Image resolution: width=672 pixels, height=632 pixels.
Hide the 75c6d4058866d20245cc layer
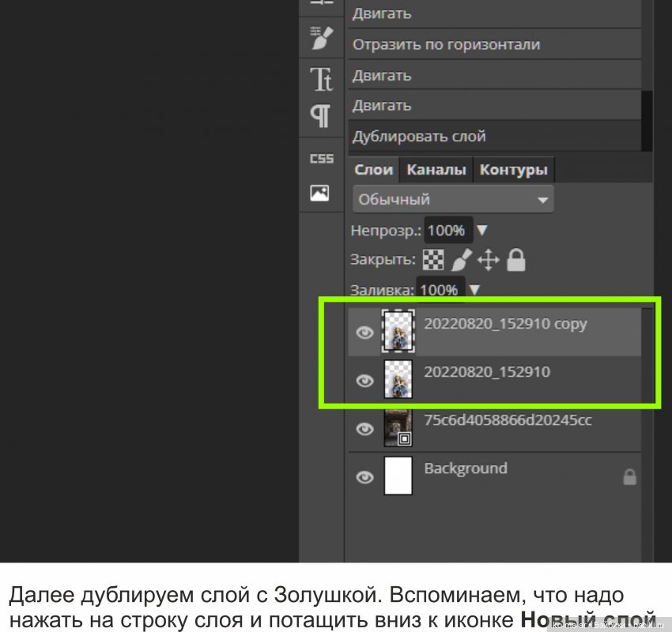pos(364,429)
